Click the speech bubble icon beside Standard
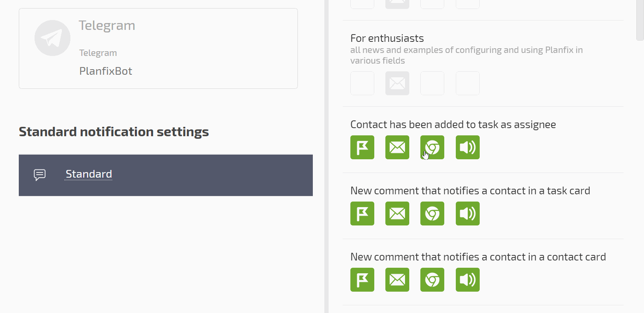 pos(40,175)
